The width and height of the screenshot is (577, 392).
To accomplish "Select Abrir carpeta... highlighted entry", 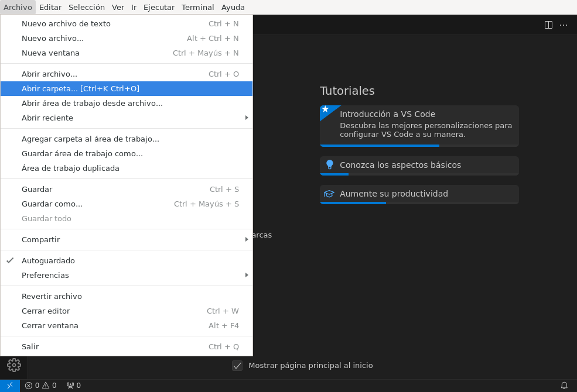I will [x=127, y=88].
